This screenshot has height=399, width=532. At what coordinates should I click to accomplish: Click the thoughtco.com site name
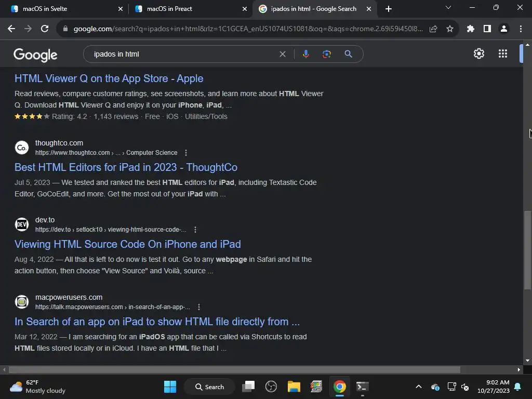(59, 143)
